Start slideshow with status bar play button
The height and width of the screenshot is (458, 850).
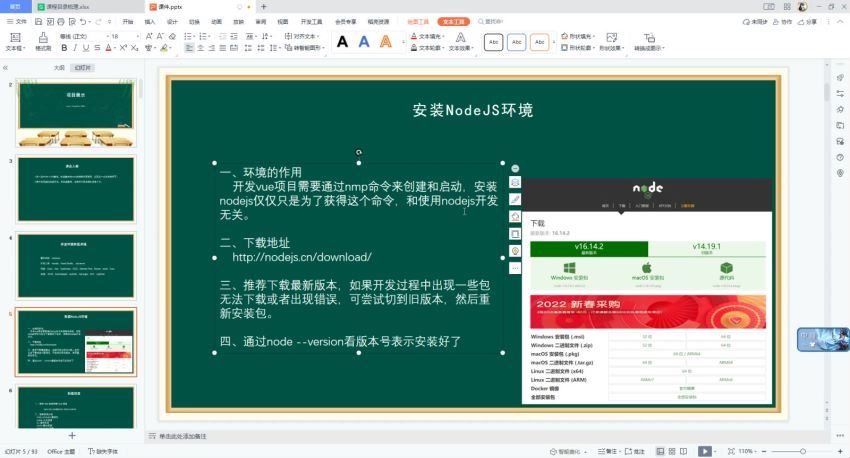[704, 451]
